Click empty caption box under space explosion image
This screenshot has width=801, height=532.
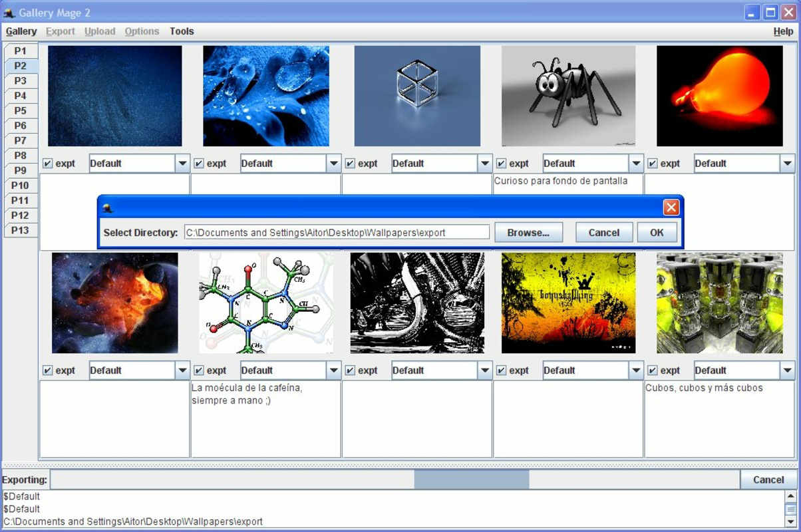(x=114, y=420)
